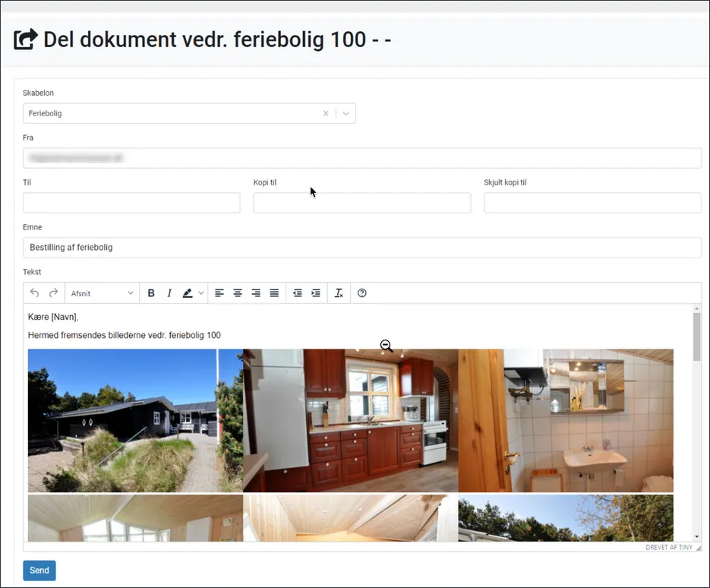Screen dimensions: 710x588
Task: Expand the Skabelon template dropdown
Action: coord(346,113)
